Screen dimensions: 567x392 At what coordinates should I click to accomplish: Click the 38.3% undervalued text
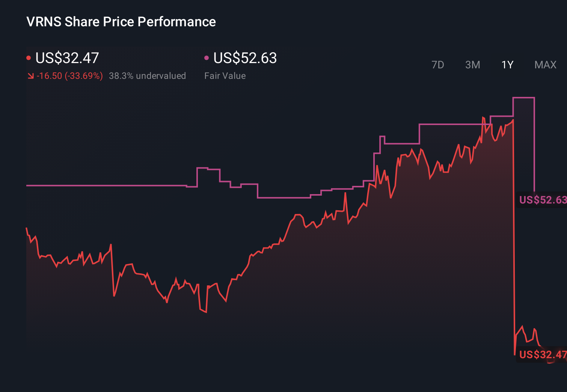tap(148, 75)
